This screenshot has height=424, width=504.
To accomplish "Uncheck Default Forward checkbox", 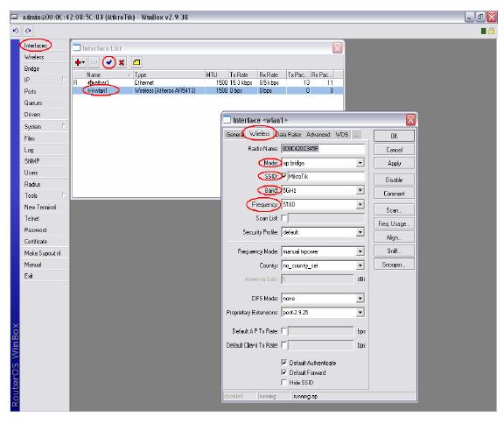I will point(283,372).
